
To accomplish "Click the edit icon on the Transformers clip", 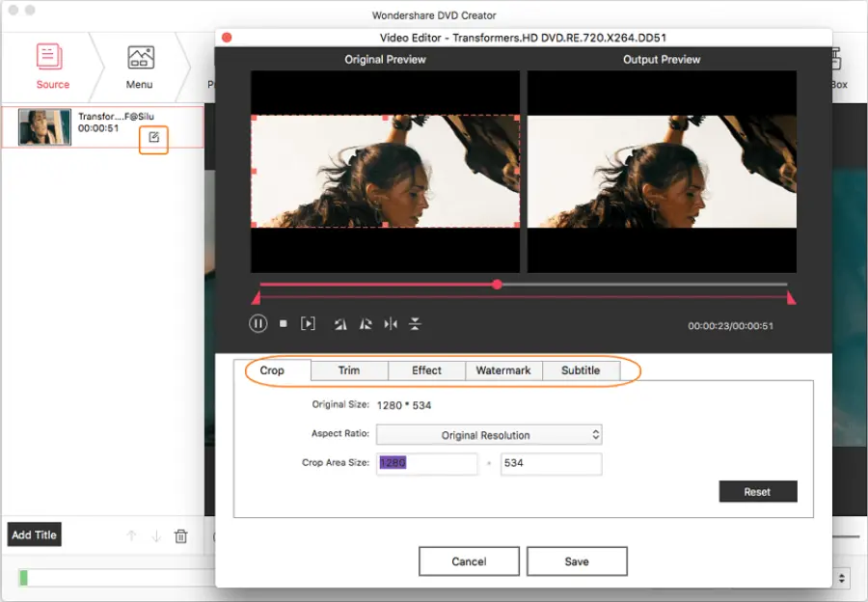I will coord(153,141).
